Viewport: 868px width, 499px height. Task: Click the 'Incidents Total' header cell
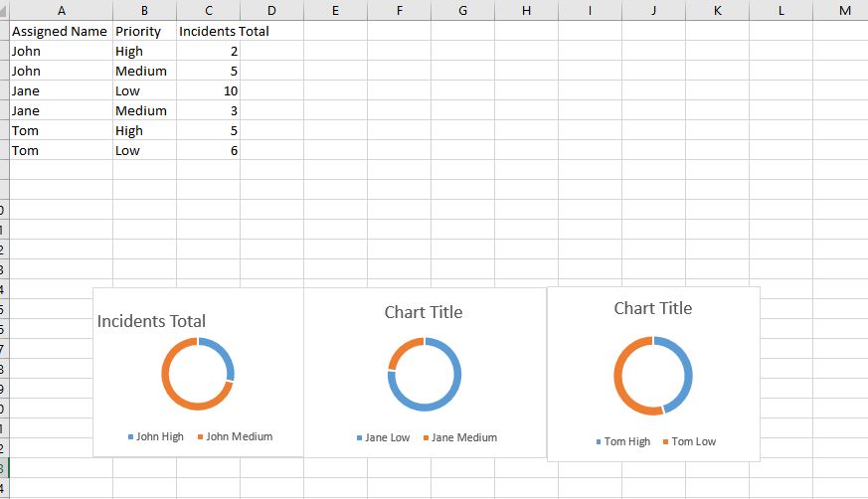pyautogui.click(x=208, y=31)
